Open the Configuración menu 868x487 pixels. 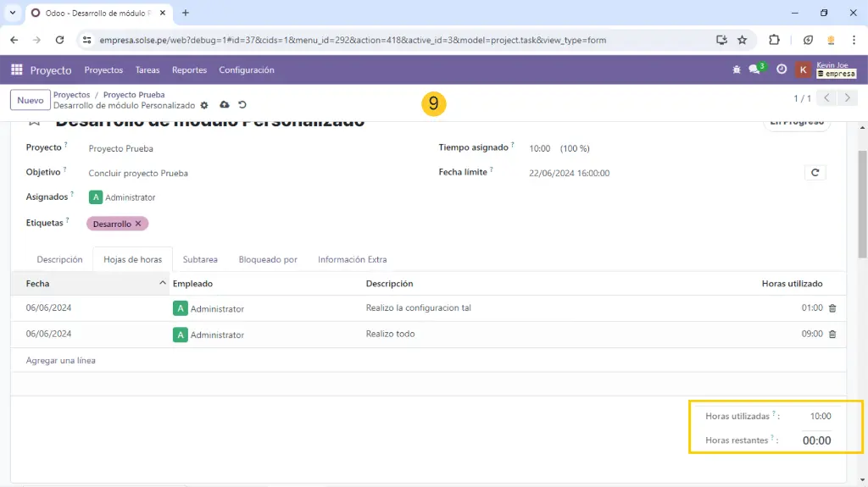pyautogui.click(x=246, y=70)
